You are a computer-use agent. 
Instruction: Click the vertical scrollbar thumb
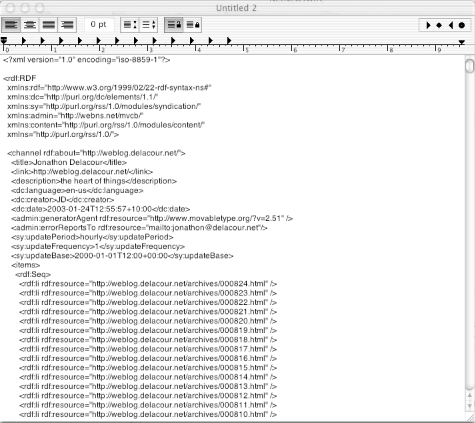[470, 65]
